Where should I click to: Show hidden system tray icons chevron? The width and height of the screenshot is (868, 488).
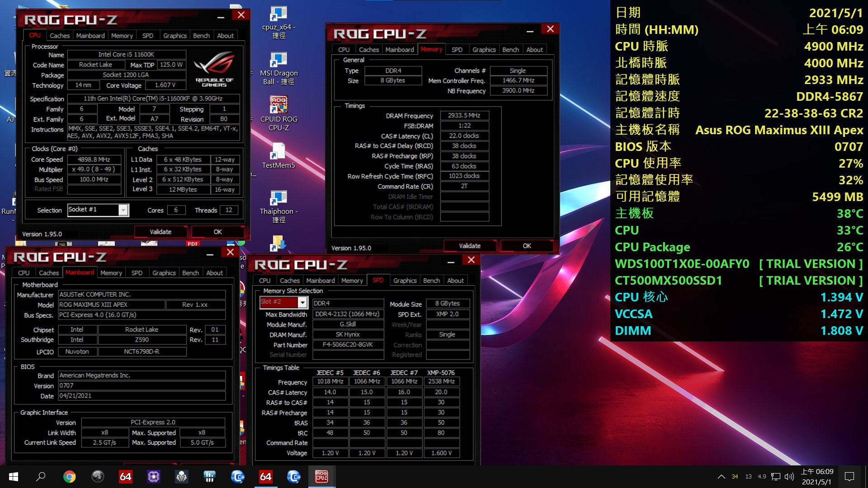(x=722, y=477)
